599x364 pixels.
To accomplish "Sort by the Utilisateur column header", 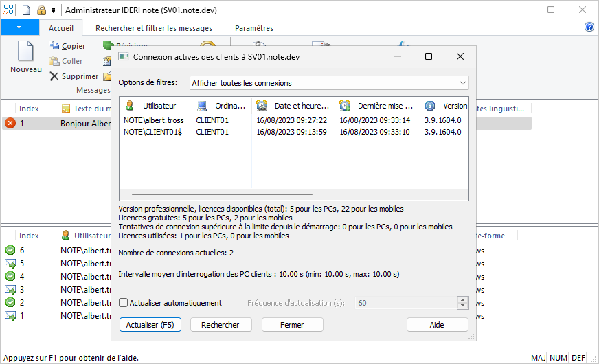I will (155, 106).
